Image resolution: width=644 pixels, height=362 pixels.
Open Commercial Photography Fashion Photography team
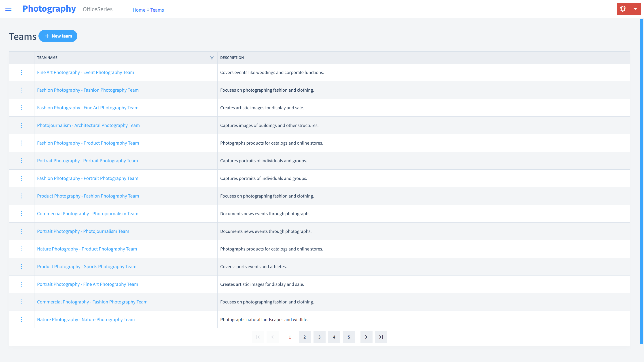(92, 301)
